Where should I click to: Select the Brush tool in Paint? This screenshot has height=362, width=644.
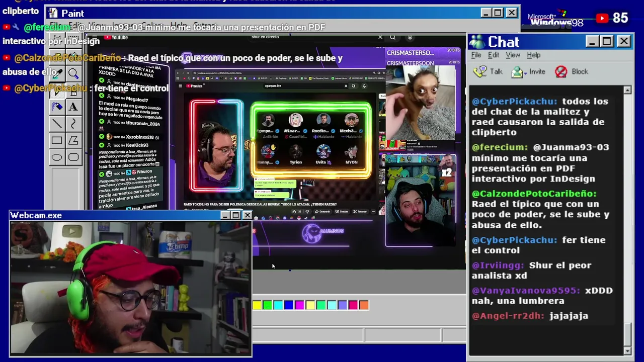tap(73, 90)
